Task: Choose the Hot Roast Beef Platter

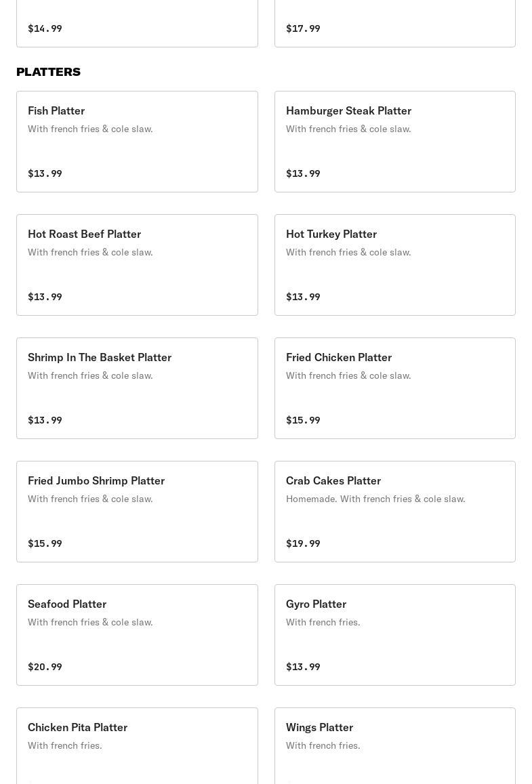Action: 137,265
